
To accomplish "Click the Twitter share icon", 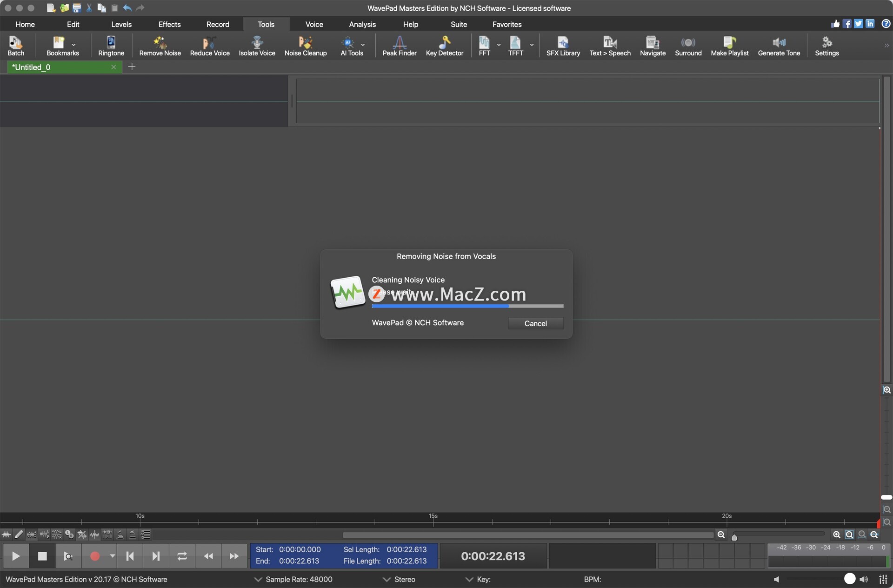I will pyautogui.click(x=859, y=24).
